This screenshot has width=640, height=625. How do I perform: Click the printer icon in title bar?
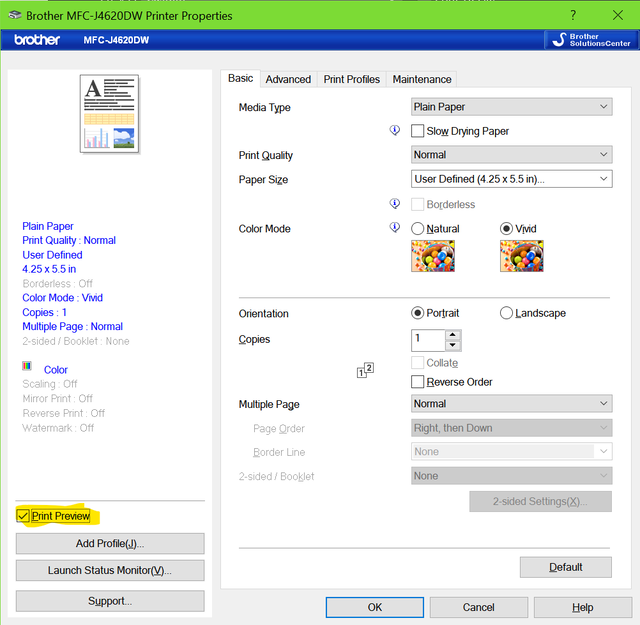tap(15, 15)
